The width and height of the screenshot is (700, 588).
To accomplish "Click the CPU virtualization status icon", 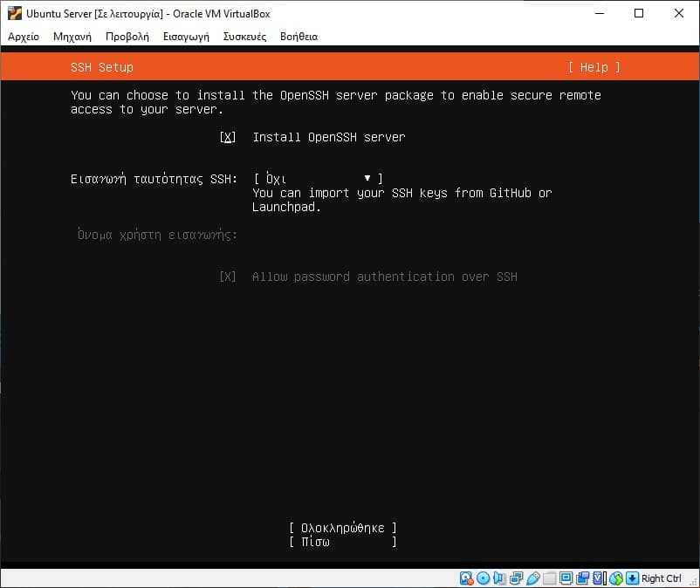I will [600, 578].
